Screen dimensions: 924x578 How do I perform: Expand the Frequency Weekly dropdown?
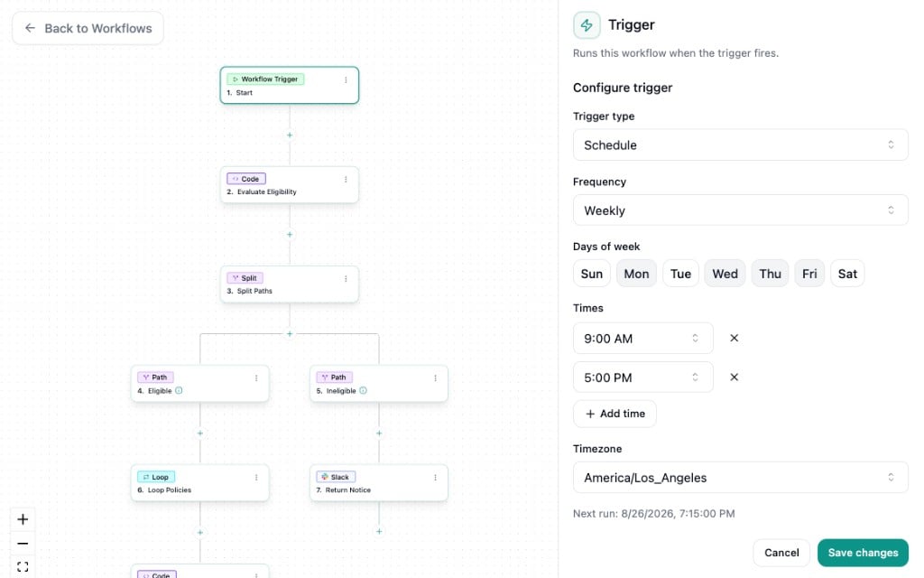[740, 210]
